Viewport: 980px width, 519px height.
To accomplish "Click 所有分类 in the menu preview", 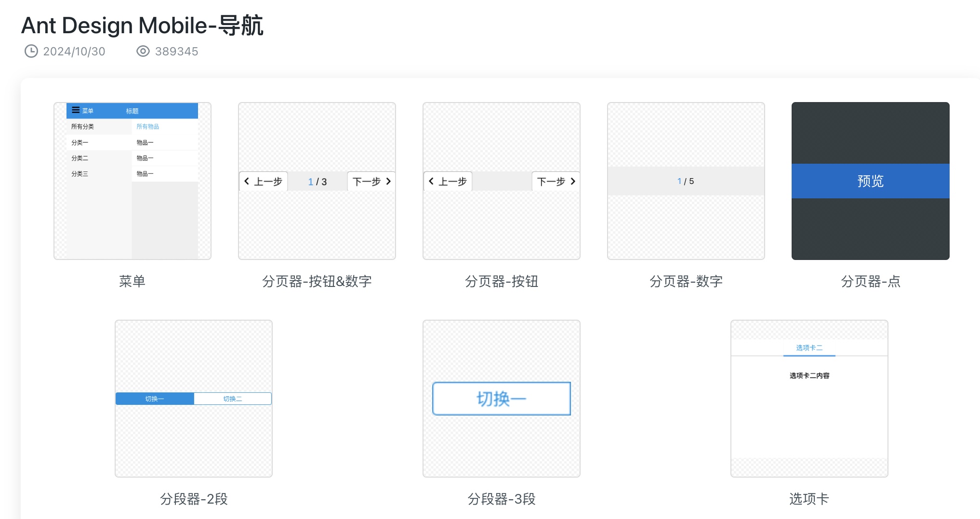I will click(82, 127).
